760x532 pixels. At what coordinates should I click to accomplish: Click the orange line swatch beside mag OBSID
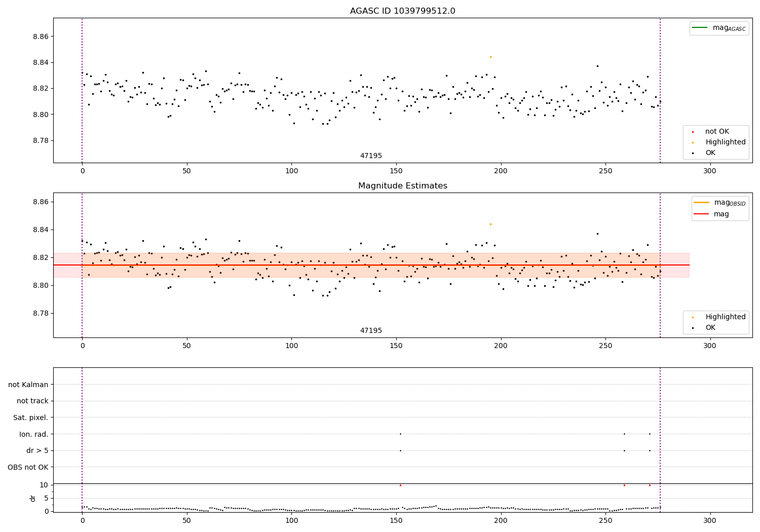tap(702, 202)
